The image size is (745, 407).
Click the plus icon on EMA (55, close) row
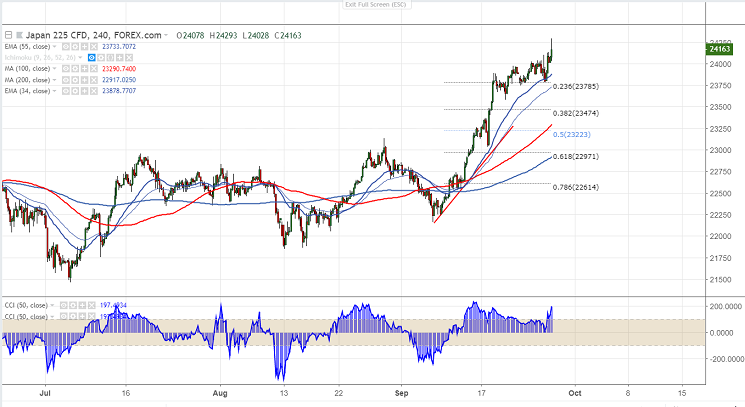point(85,47)
